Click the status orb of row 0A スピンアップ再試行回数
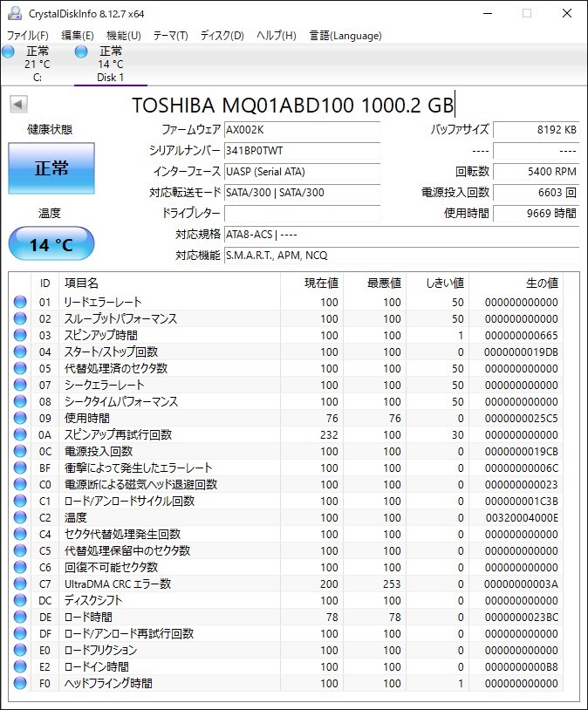This screenshot has height=710, width=588. 20,434
